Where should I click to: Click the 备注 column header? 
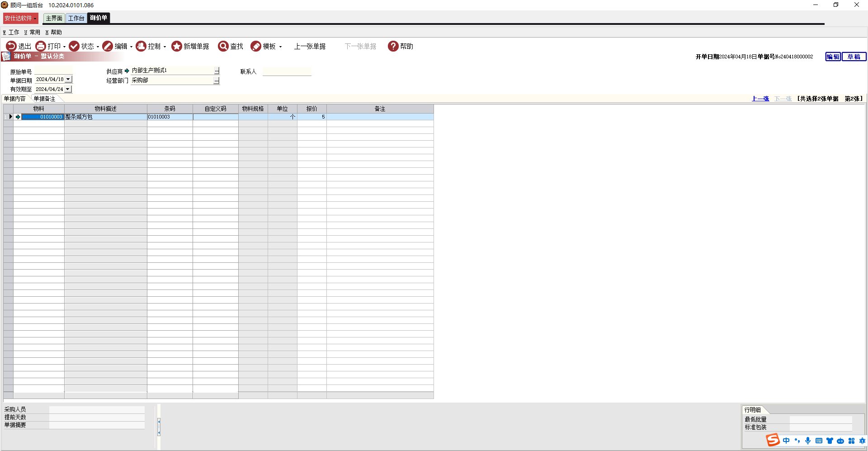coord(380,109)
